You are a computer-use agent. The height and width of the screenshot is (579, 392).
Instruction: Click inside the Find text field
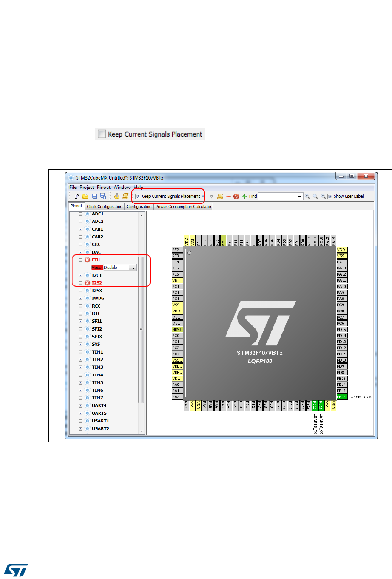(x=277, y=197)
